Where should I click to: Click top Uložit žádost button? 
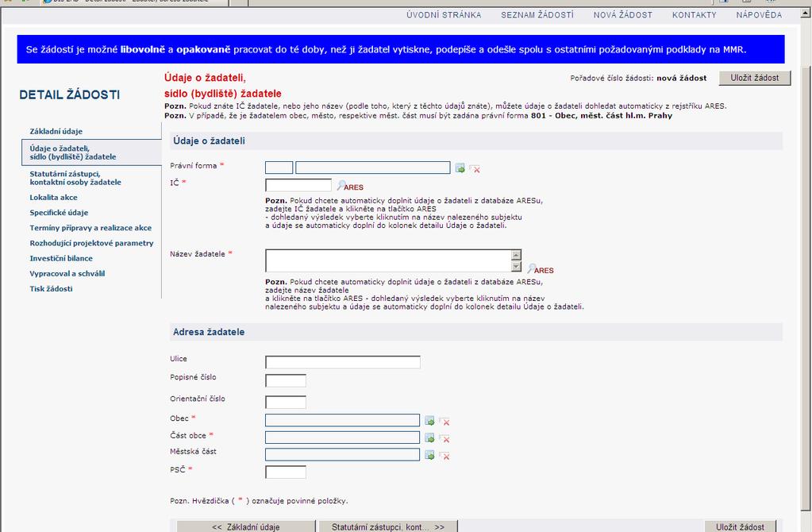pos(755,78)
